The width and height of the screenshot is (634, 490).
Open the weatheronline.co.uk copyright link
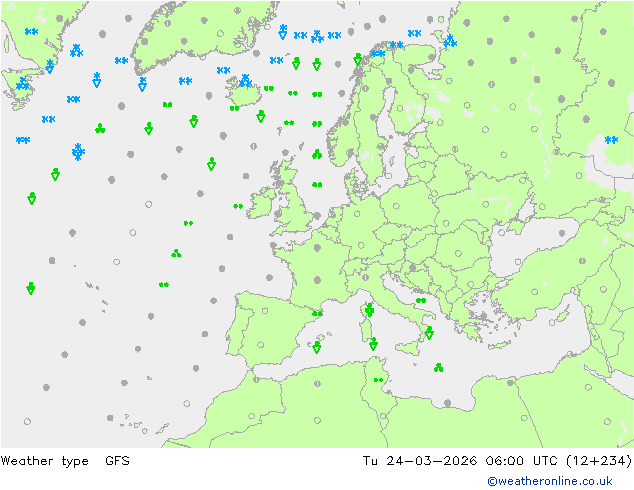click(550, 481)
